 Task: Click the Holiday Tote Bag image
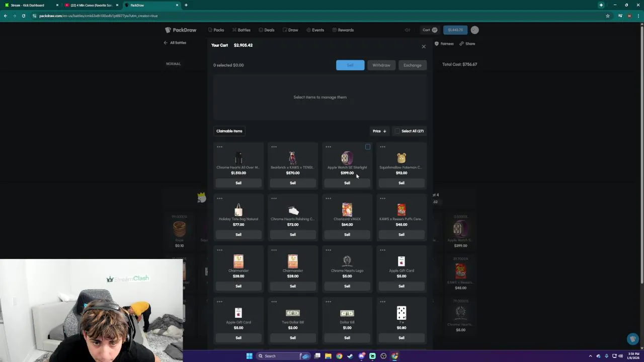click(238, 210)
